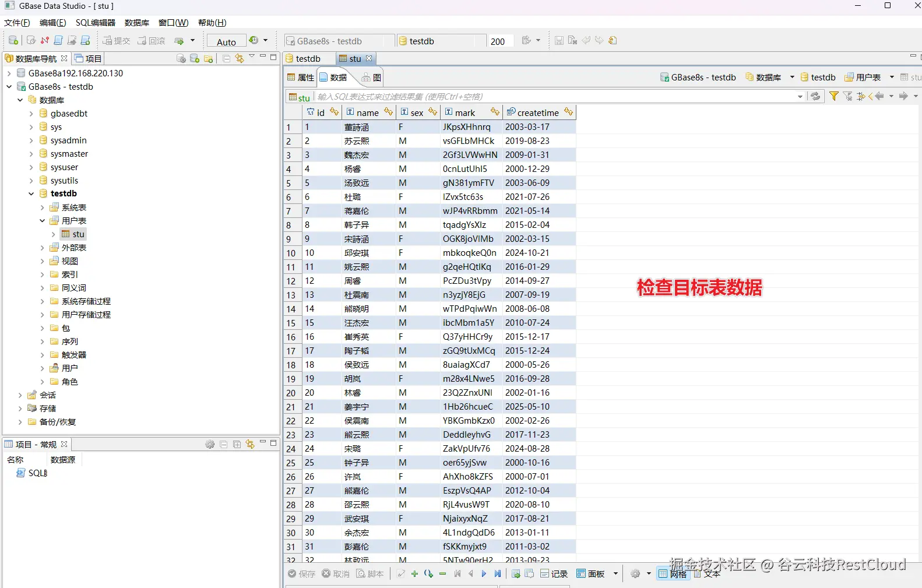Click the back navigation arrow icon
This screenshot has height=588, width=922.
879,96
